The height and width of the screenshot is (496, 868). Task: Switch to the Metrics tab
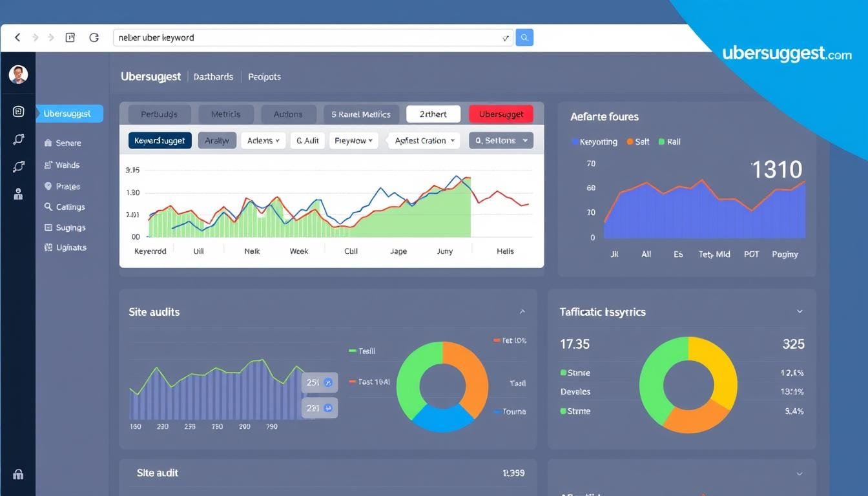coord(225,114)
